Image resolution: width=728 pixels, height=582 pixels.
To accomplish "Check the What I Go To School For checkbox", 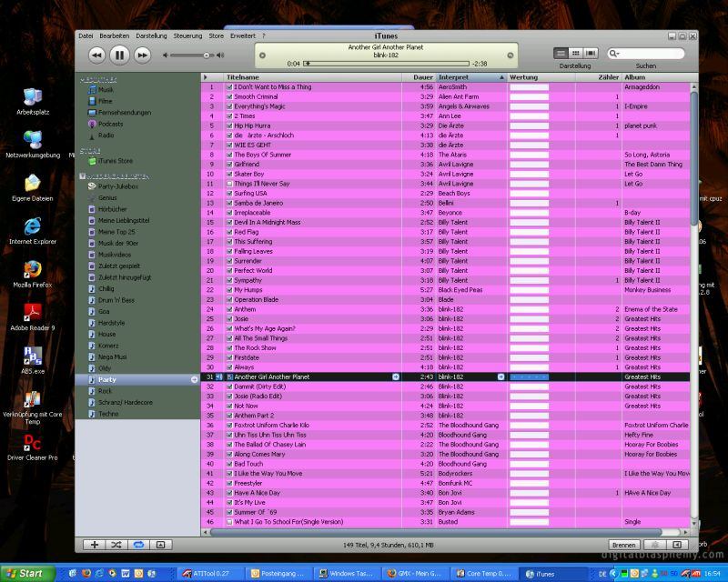I will 229,522.
